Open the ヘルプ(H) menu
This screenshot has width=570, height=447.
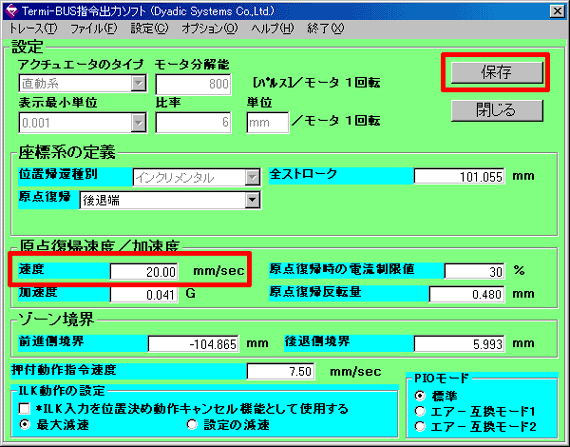(x=272, y=28)
